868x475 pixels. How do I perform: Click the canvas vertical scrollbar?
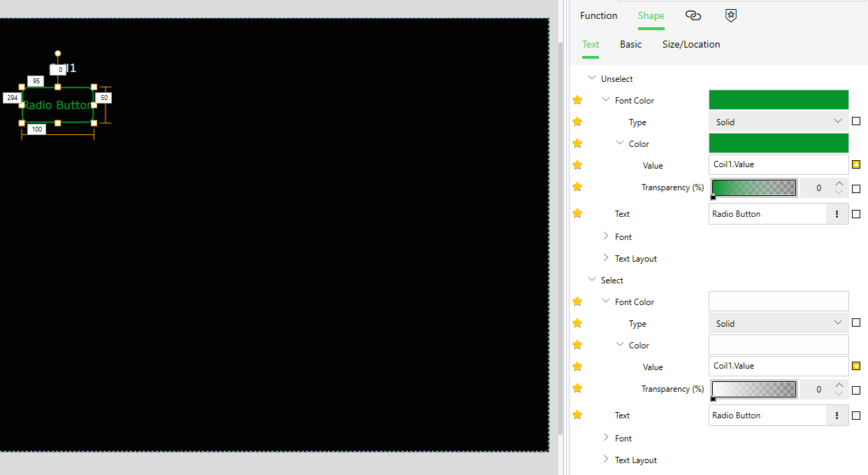pyautogui.click(x=560, y=237)
